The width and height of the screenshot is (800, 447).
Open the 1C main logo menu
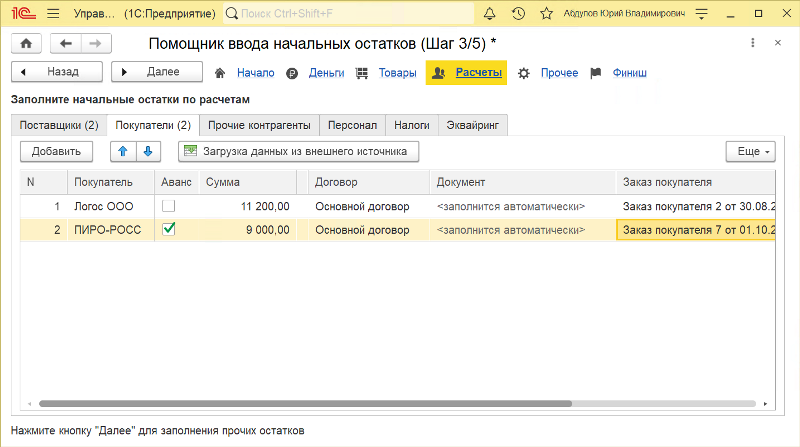(x=23, y=13)
